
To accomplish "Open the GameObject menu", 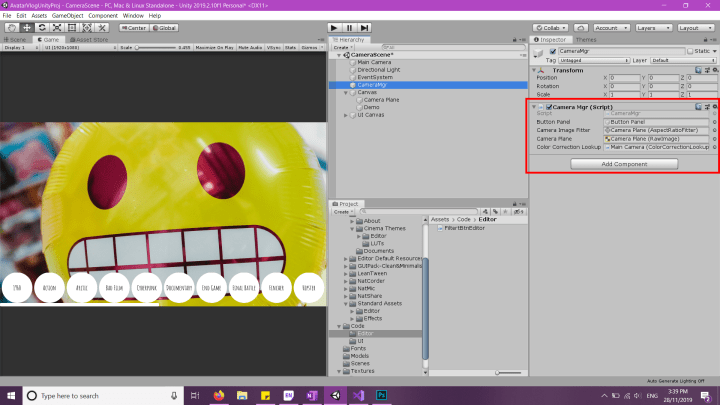I will click(x=66, y=16).
